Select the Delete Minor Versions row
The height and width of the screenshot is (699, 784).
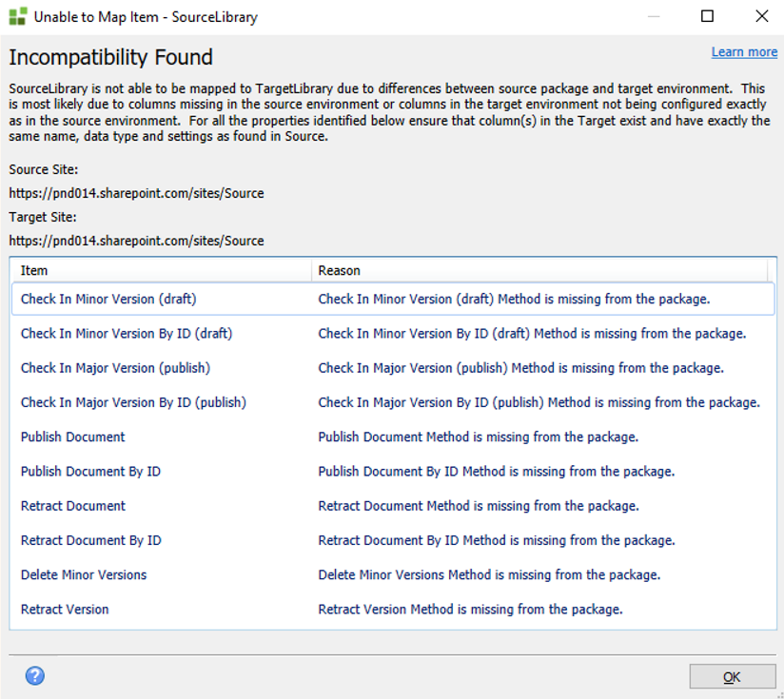pyautogui.click(x=84, y=574)
